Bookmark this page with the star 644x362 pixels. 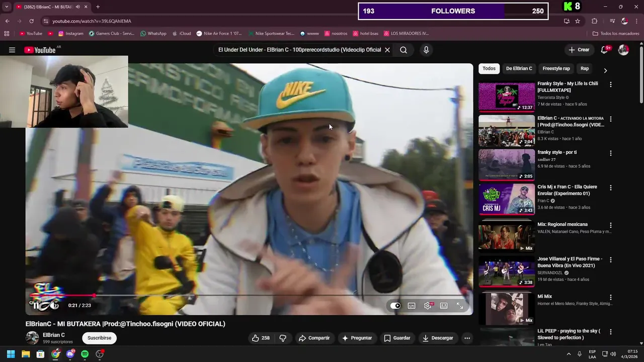click(578, 21)
